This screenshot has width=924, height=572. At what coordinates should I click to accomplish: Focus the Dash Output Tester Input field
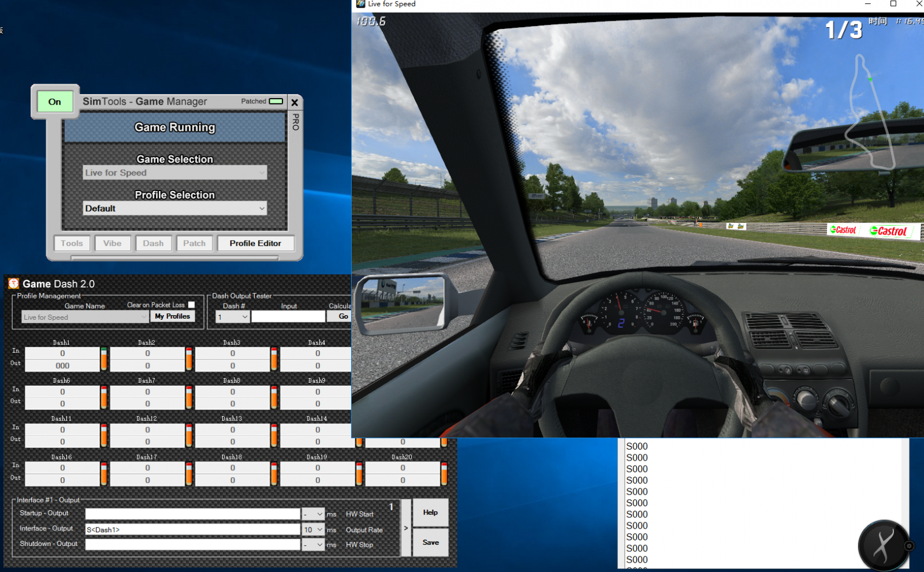click(288, 317)
